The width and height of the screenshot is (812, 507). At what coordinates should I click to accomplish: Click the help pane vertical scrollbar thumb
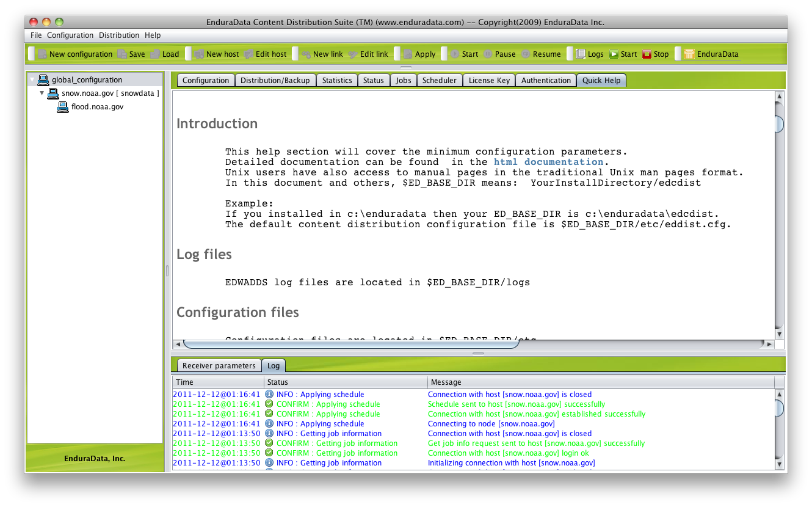[779, 124]
